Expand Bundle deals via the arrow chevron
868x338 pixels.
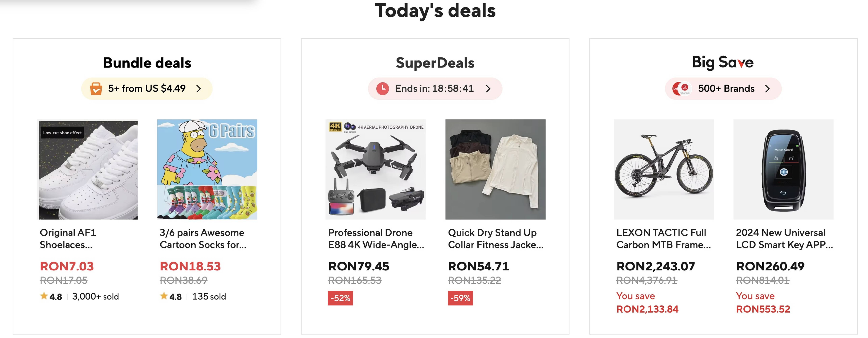pos(199,89)
